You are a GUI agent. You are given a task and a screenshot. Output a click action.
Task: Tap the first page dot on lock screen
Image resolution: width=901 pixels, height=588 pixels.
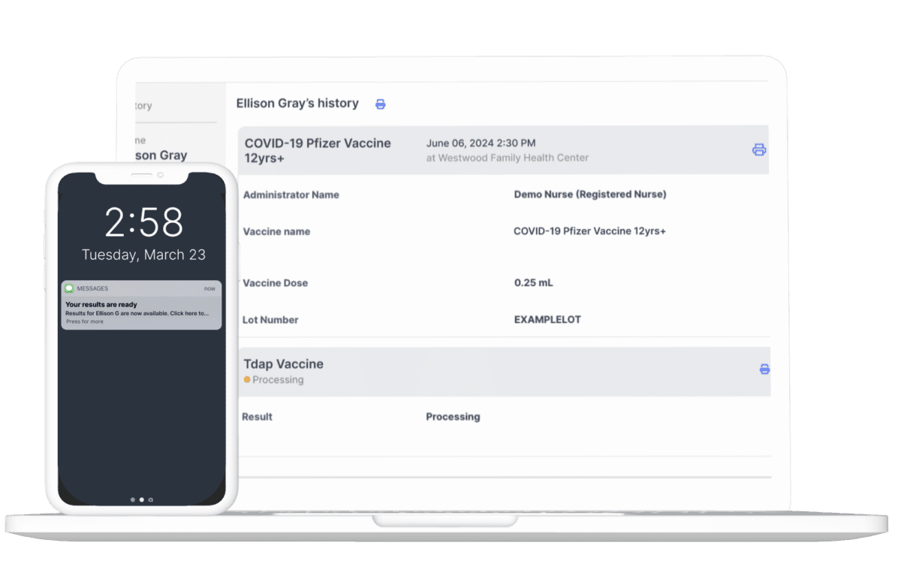point(133,499)
